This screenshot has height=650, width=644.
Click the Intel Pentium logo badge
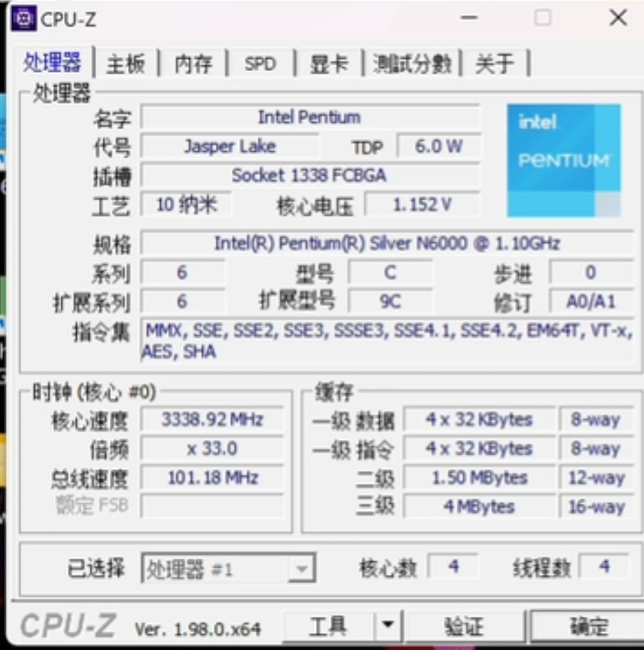pos(564,161)
